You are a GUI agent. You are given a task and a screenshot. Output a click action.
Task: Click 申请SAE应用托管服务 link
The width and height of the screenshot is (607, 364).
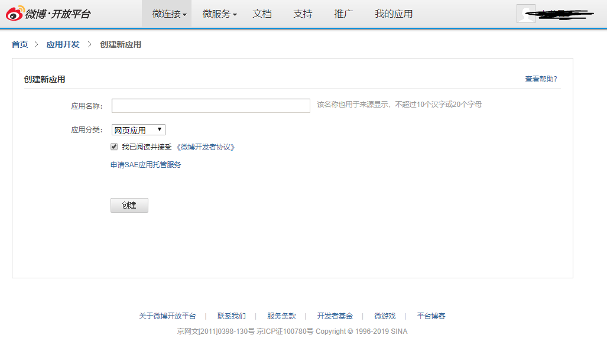pos(145,165)
